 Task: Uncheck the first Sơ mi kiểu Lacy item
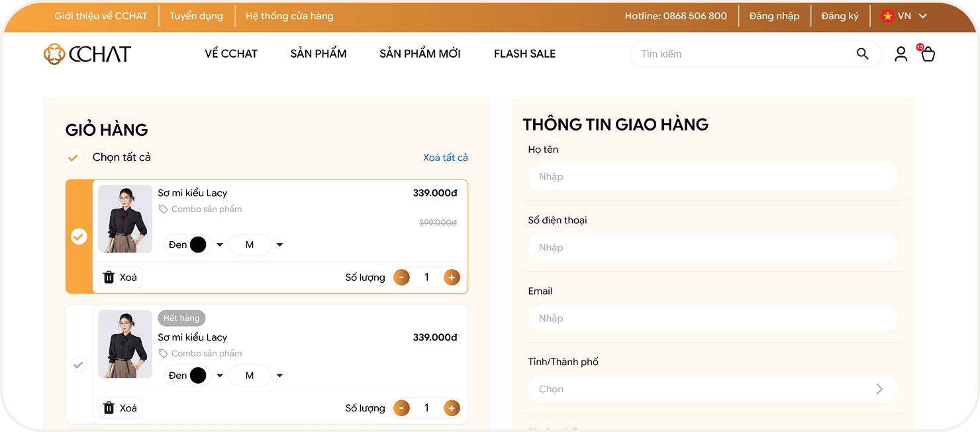pyautogui.click(x=79, y=237)
